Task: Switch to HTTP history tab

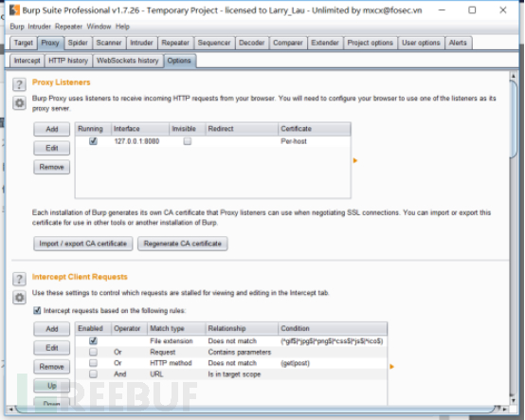Action: tap(68, 61)
